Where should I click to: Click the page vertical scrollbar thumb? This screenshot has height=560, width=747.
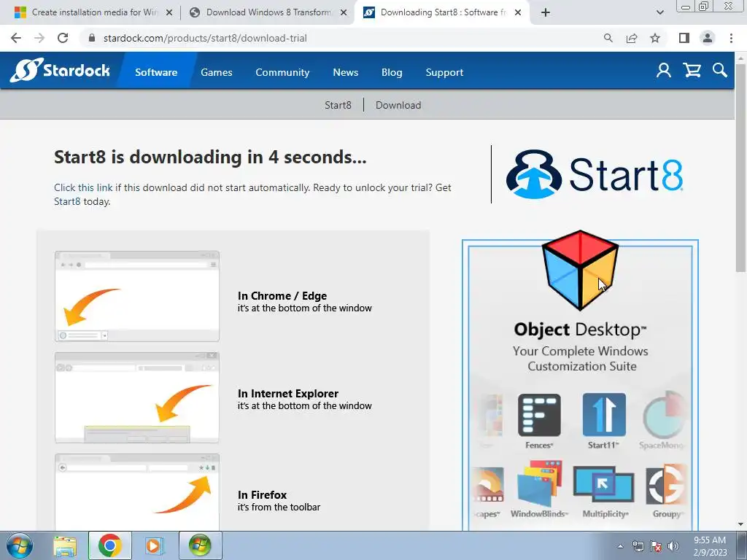coord(741,167)
